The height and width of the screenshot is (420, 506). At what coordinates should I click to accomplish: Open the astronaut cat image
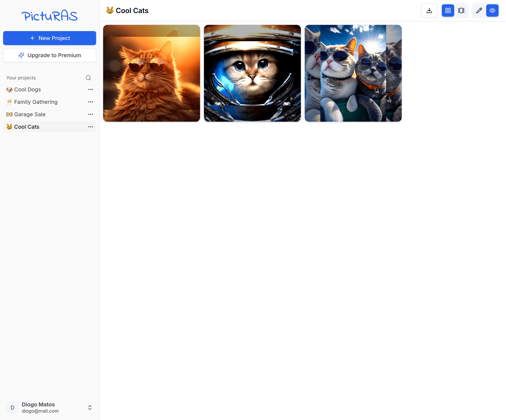(252, 73)
